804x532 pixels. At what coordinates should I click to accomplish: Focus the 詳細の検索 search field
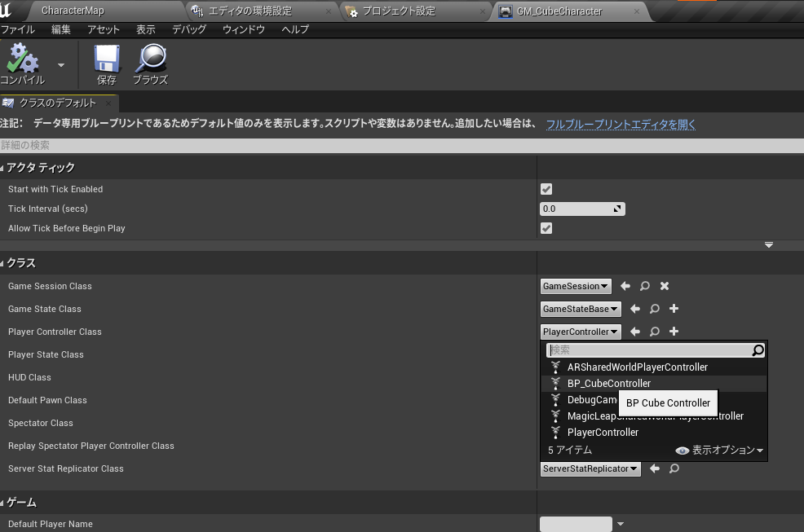[x=402, y=146]
